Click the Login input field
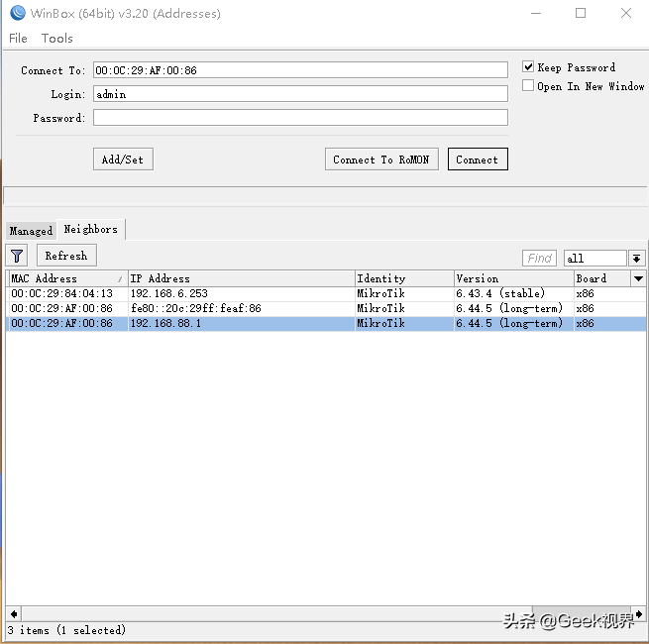The image size is (649, 644). point(300,94)
